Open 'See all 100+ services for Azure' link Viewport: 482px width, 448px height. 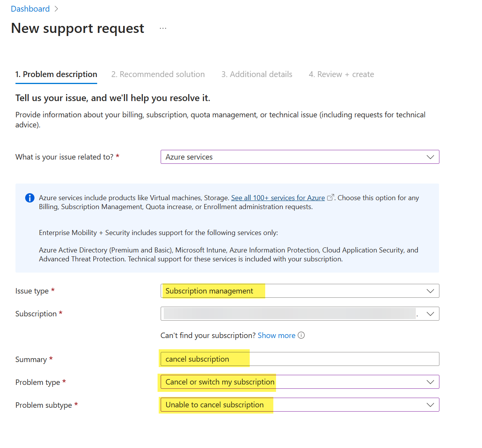click(x=278, y=198)
